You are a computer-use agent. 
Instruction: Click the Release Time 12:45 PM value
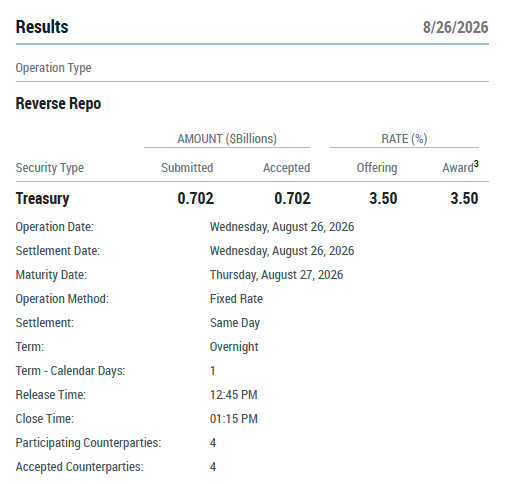234,395
